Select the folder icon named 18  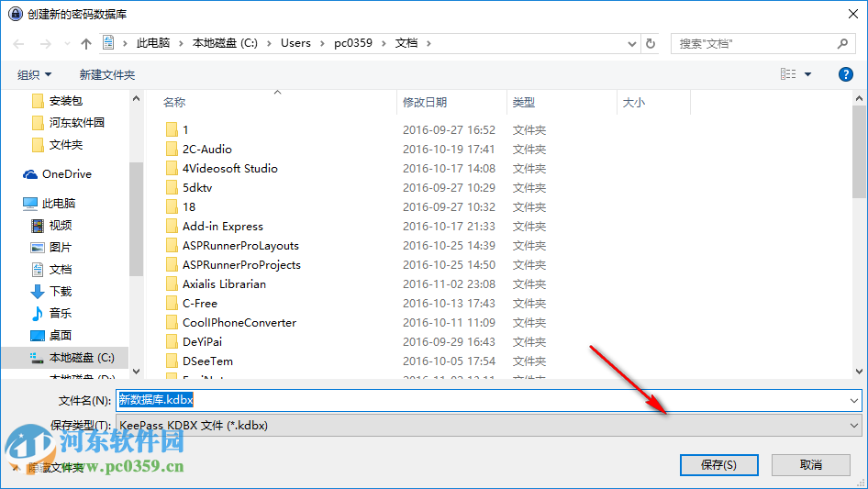(x=172, y=207)
